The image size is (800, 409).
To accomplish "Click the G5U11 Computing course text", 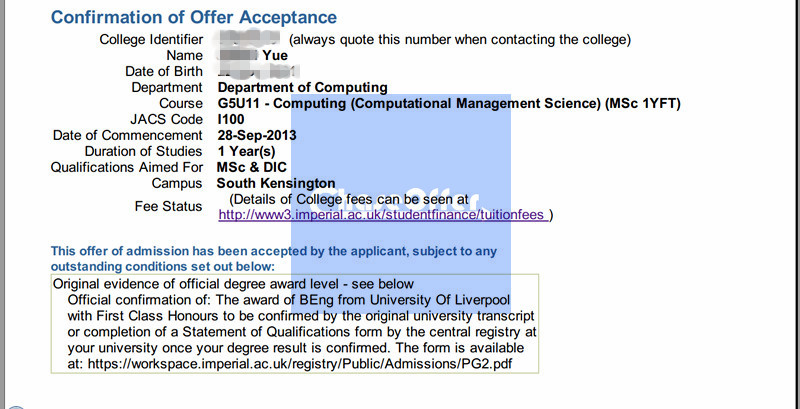I will (449, 104).
